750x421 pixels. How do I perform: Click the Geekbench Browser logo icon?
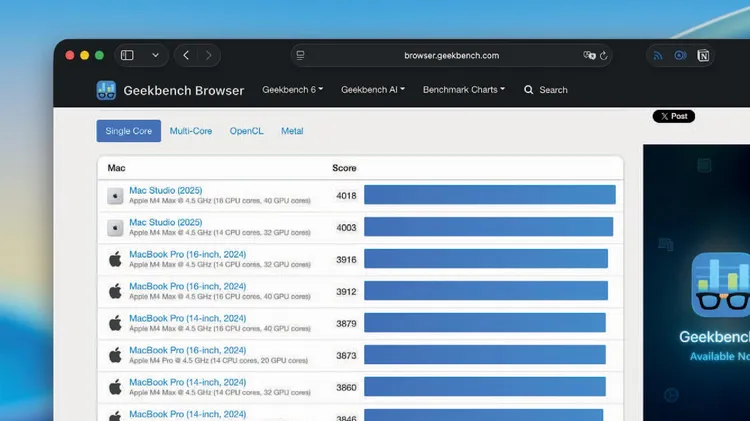click(106, 90)
